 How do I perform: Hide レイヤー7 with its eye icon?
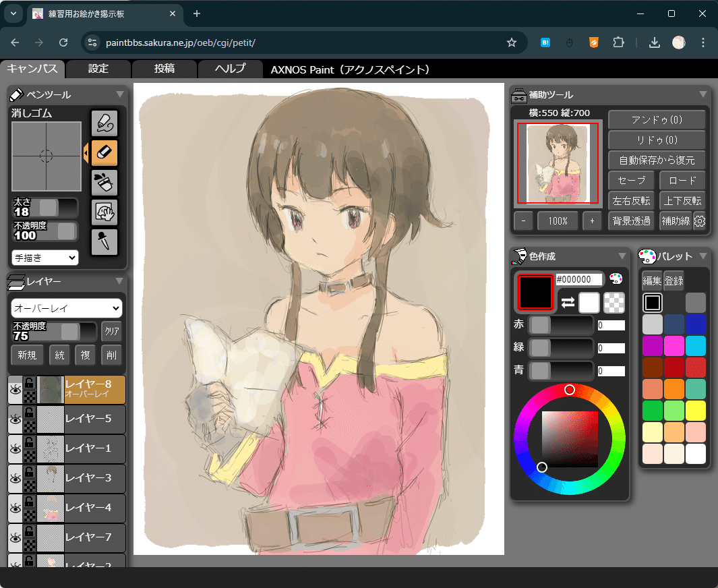coord(16,537)
